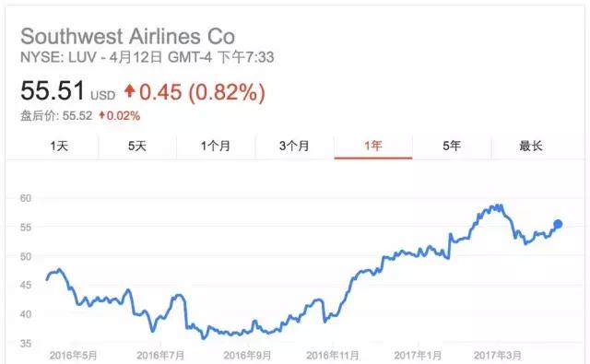Click the 55.51 stock price
This screenshot has width=590, height=364.
(53, 90)
